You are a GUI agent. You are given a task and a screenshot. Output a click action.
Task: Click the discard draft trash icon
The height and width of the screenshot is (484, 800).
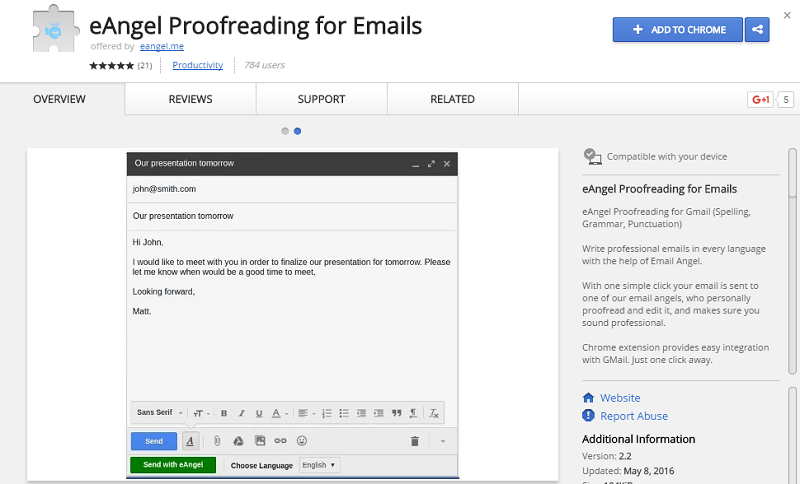coord(415,441)
